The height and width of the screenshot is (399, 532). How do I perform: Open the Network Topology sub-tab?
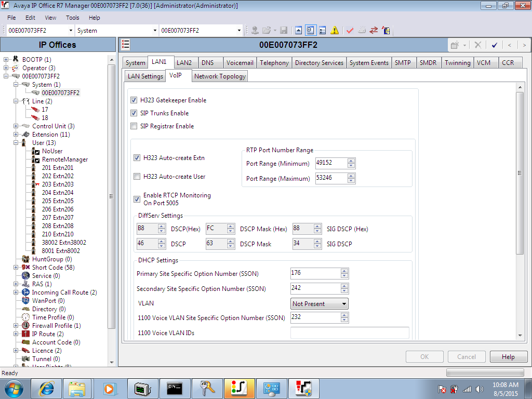220,76
